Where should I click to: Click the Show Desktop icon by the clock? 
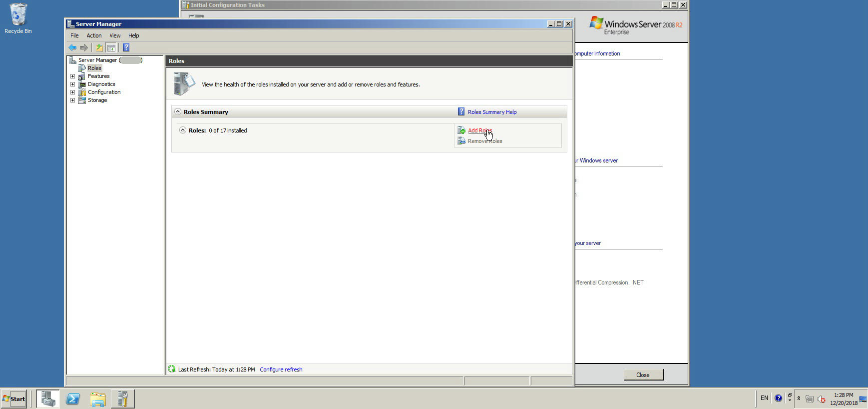tap(863, 399)
